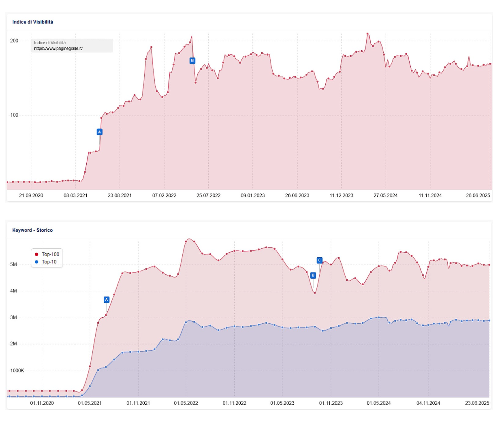Click the 23.06.2025 date axis label

tap(477, 403)
